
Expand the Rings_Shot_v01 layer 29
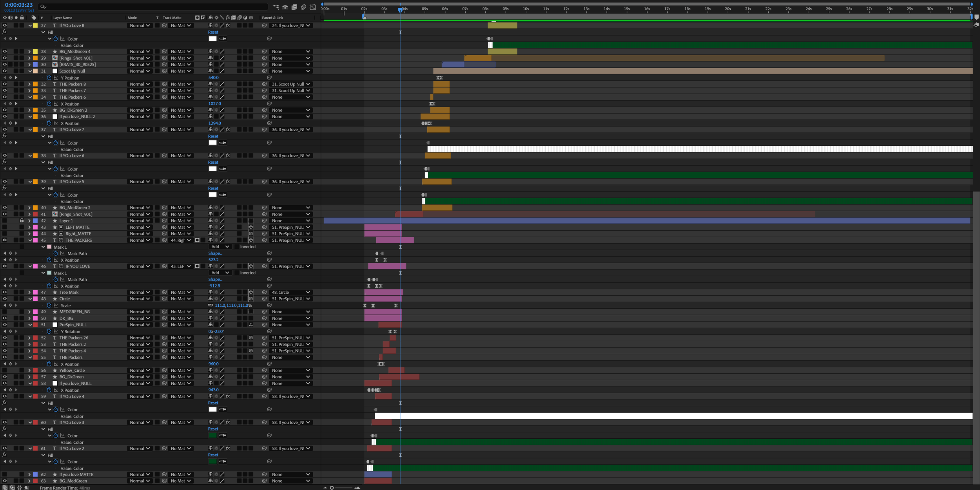(x=29, y=58)
